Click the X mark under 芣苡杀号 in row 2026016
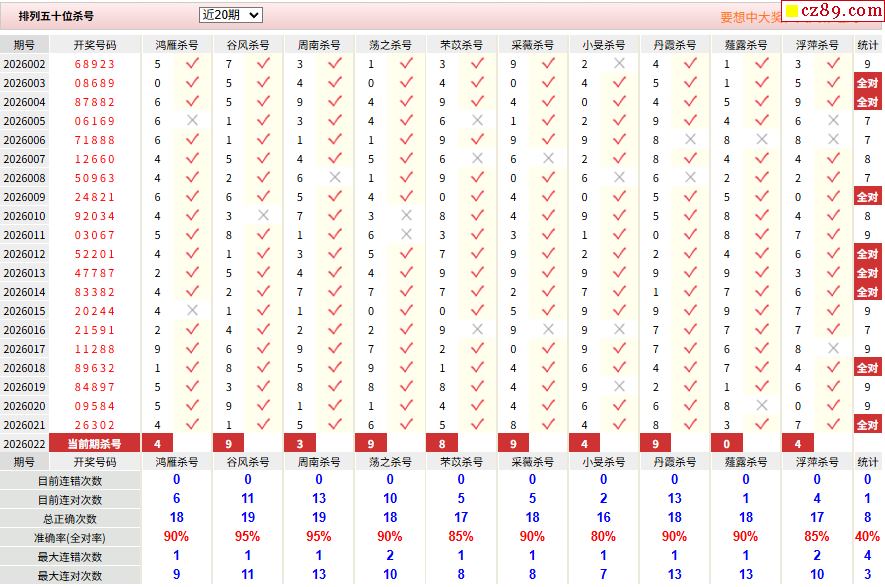 [477, 329]
